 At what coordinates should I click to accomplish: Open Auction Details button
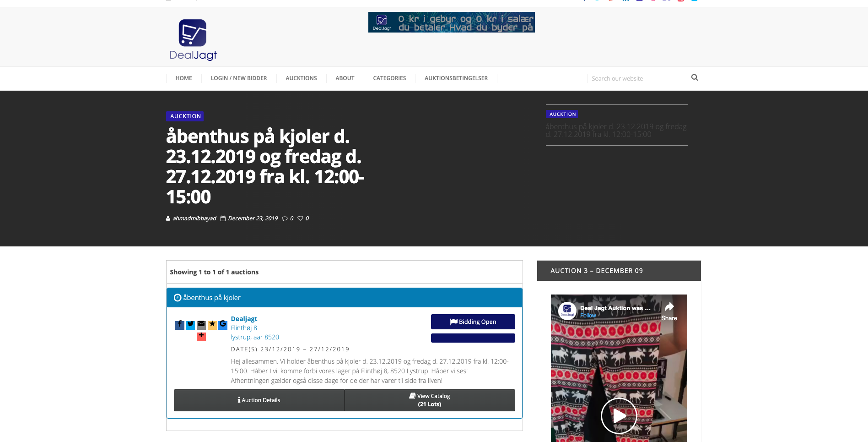pos(259,400)
